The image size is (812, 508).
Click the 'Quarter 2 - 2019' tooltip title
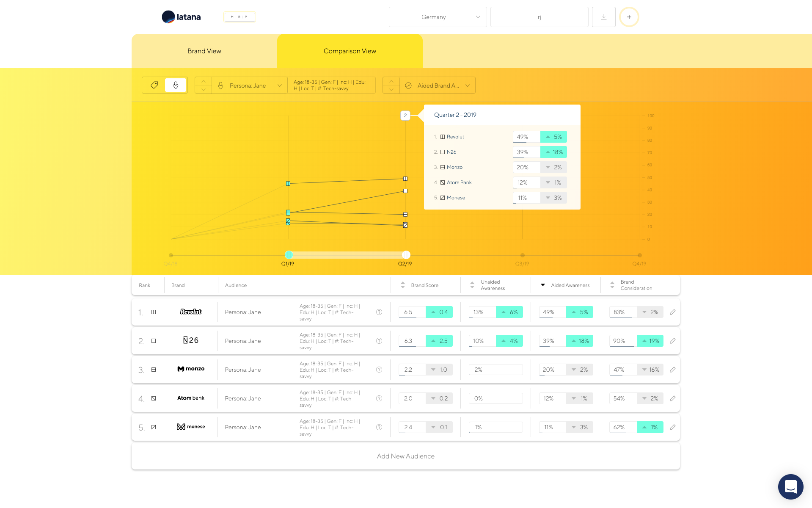click(x=455, y=115)
